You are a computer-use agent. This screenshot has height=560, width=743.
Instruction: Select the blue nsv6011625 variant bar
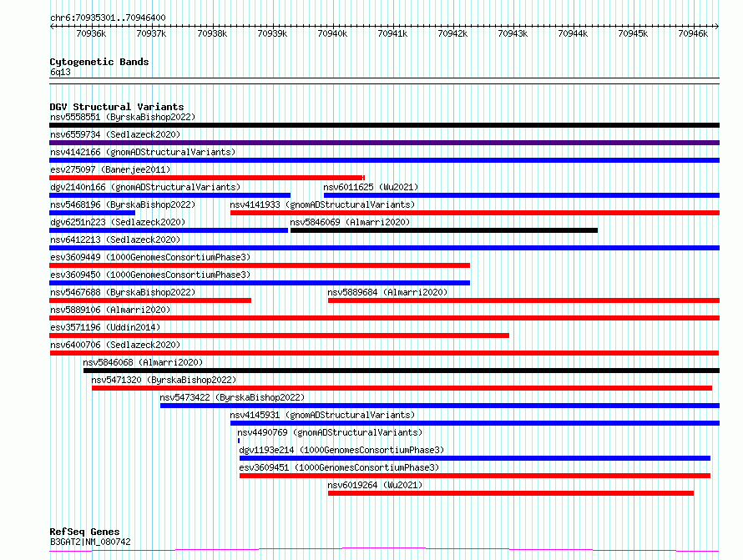(x=522, y=195)
